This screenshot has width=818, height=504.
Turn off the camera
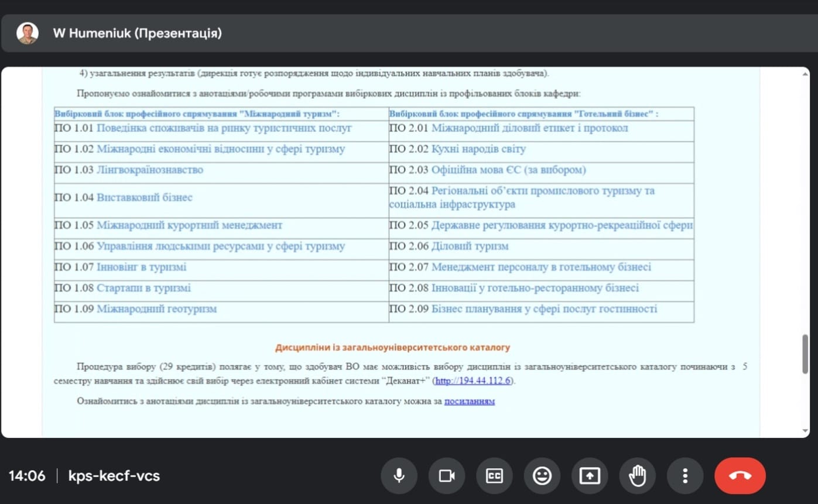point(447,476)
